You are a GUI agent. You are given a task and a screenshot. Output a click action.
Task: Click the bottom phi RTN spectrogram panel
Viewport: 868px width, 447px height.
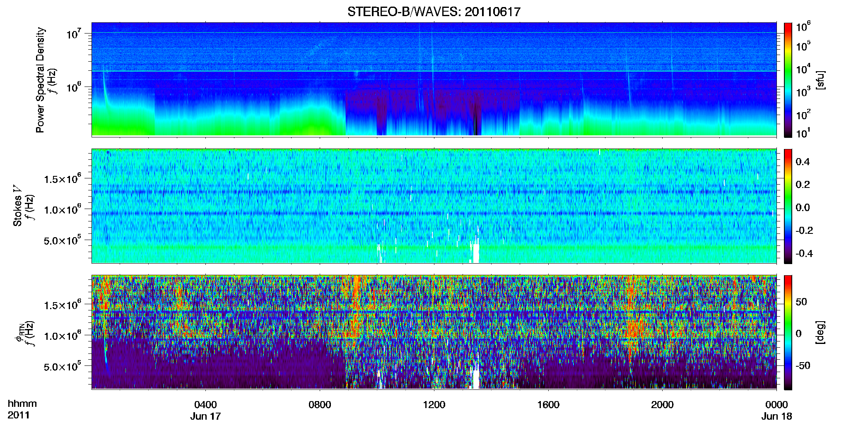[x=434, y=332]
